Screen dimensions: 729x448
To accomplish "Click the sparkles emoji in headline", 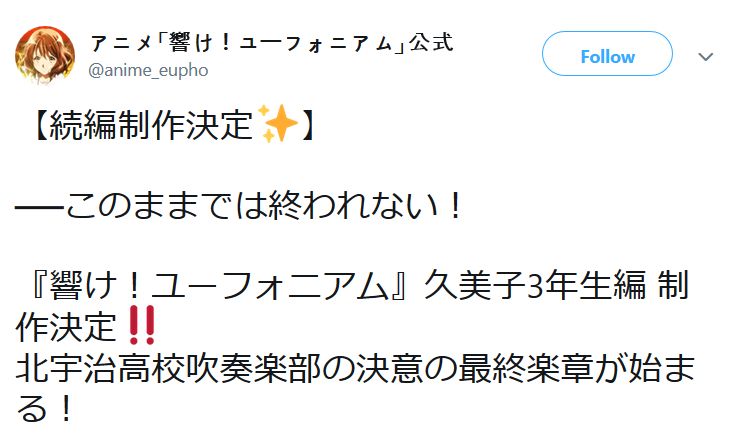I will pos(278,124).
